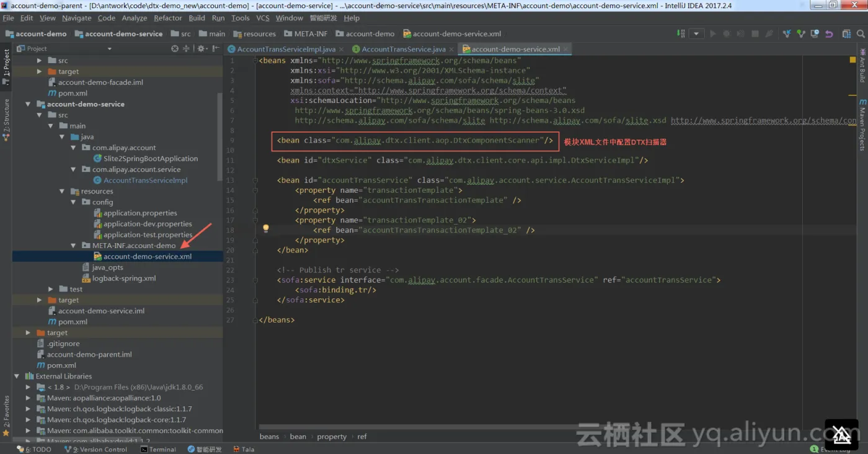Open the Version Control tool window
868x454 pixels.
tap(95, 449)
